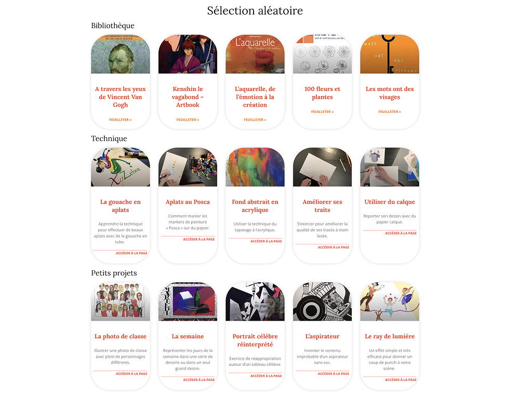This screenshot has height=395, width=532.
Task: Open the Portrait célèbre réinterprété image
Action: [x=255, y=301]
